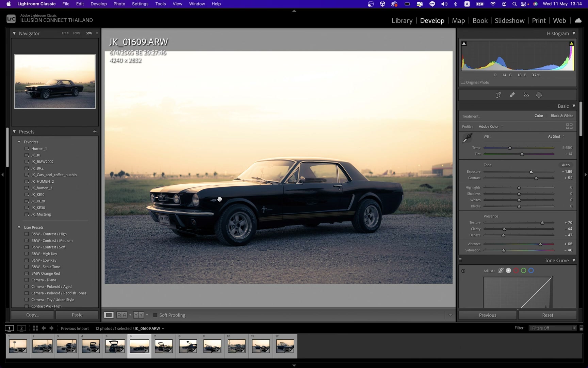Open macOS Spotlight search icon

coord(514,4)
